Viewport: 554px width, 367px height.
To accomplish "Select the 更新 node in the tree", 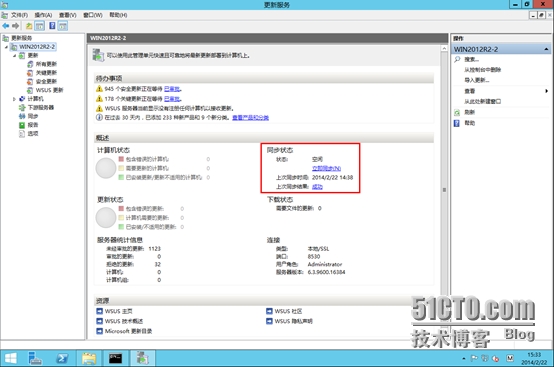I will [33, 55].
